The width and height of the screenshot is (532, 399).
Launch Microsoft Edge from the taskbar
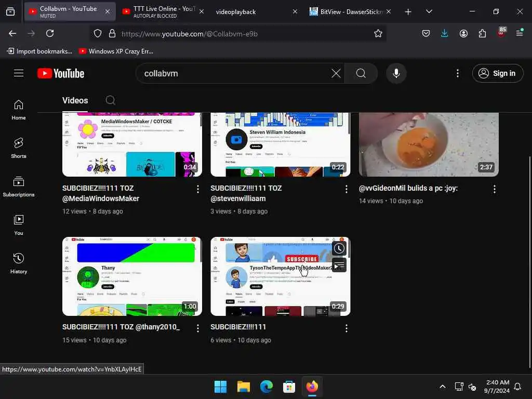pyautogui.click(x=267, y=387)
